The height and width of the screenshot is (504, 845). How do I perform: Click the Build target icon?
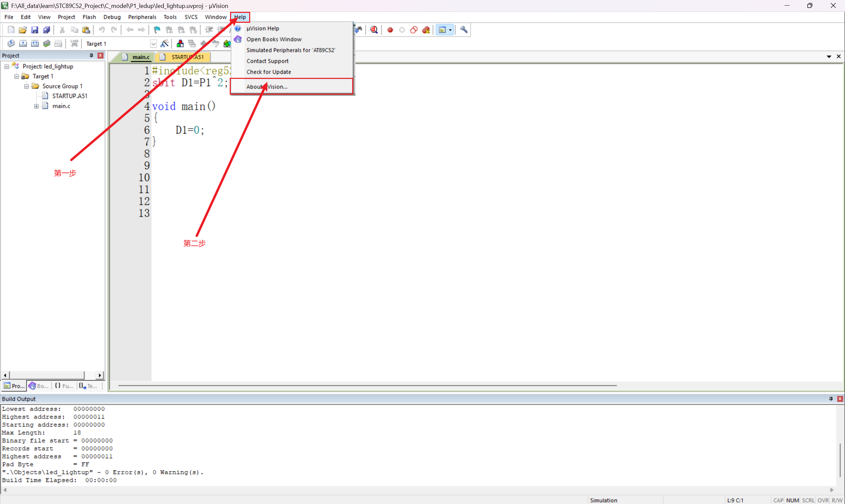[23, 44]
